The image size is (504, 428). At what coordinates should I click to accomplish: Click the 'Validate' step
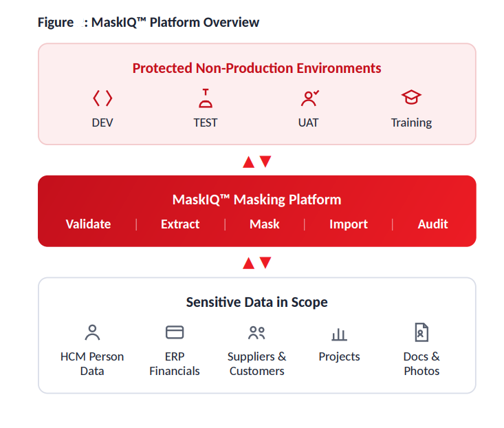pos(89,224)
